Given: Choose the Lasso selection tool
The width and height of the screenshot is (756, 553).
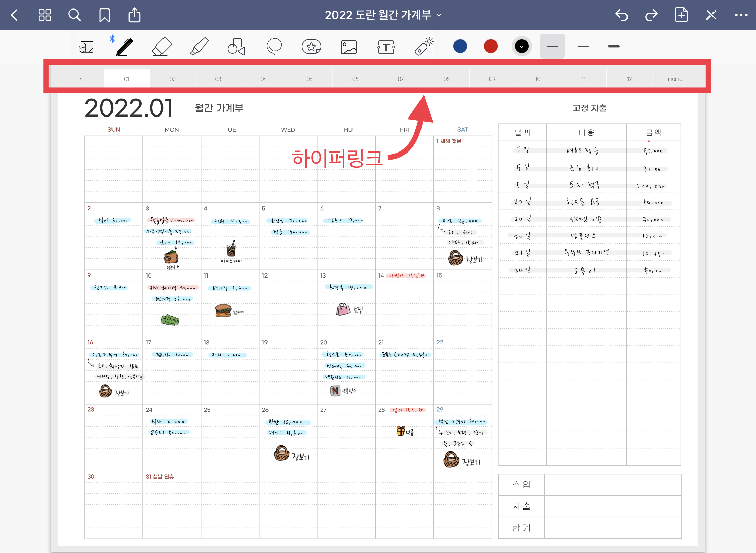Looking at the screenshot, I should coord(274,47).
